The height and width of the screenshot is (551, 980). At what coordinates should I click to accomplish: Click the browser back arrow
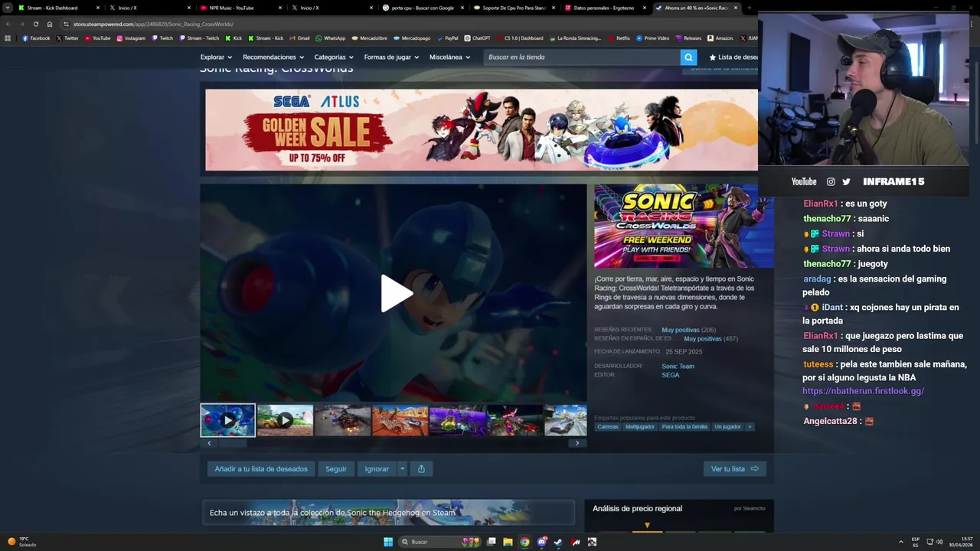point(8,24)
